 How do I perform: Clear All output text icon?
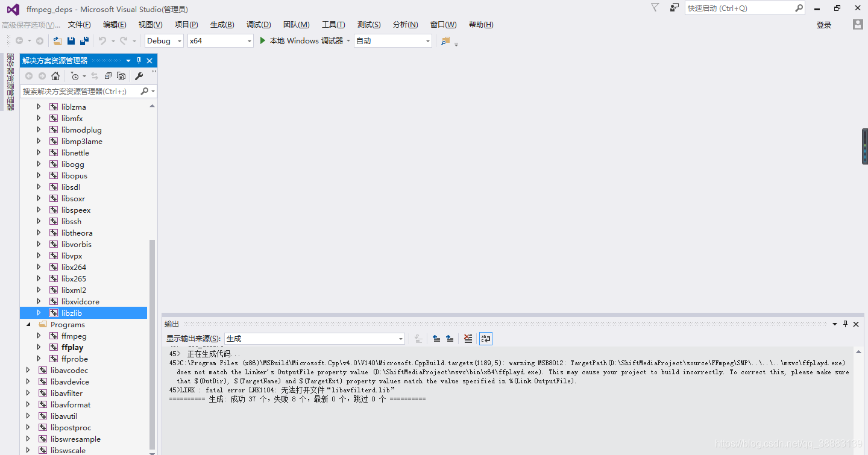coord(468,339)
